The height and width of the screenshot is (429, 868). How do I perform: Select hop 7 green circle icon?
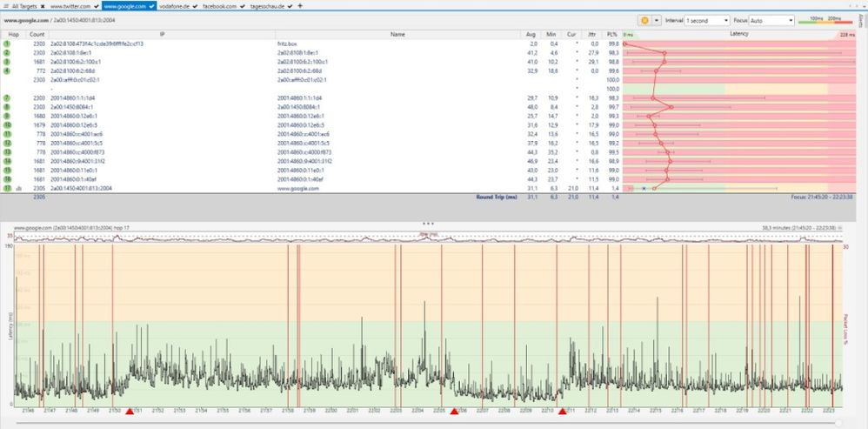[x=7, y=98]
